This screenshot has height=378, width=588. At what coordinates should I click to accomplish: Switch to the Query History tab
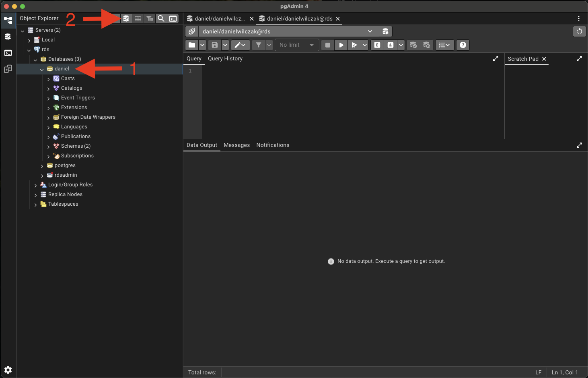(x=225, y=59)
